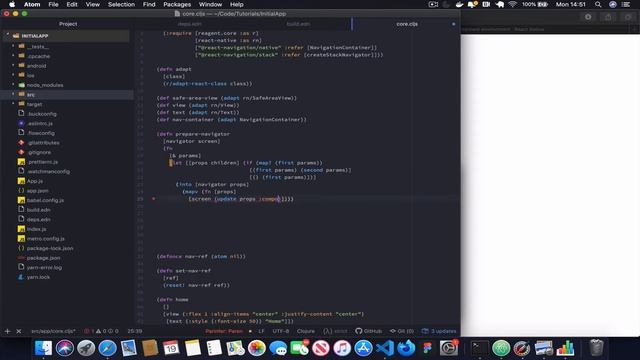Expand the ios folder
Image resolution: width=640 pixels, height=360 pixels.
coord(13,75)
